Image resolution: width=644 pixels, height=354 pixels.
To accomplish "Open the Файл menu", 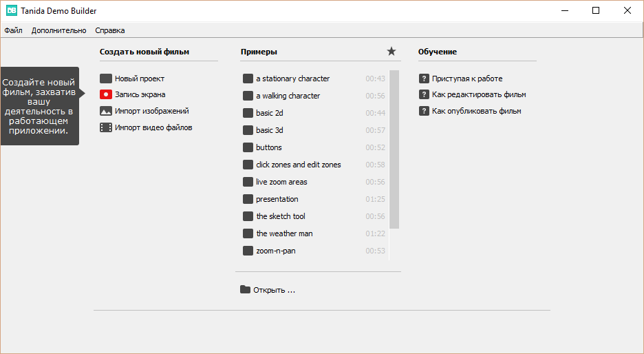I will click(13, 30).
